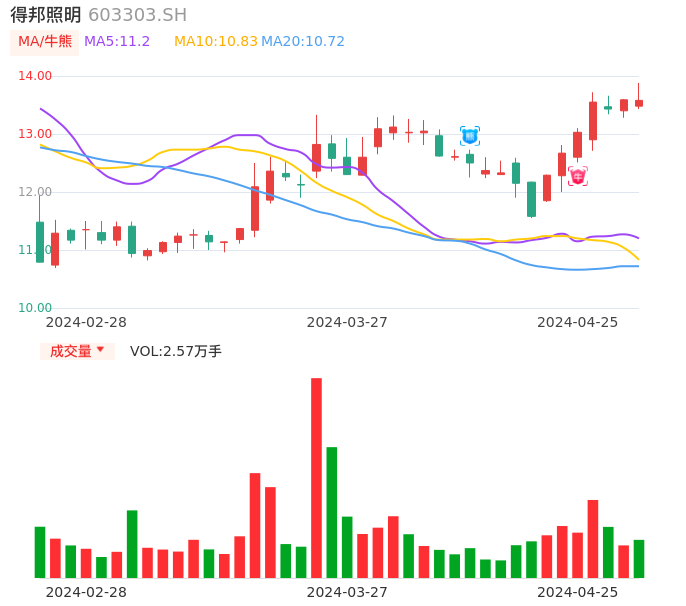Image resolution: width=686 pixels, height=606 pixels.
Task: Click the first green candlestick on the left
Action: (x=40, y=242)
